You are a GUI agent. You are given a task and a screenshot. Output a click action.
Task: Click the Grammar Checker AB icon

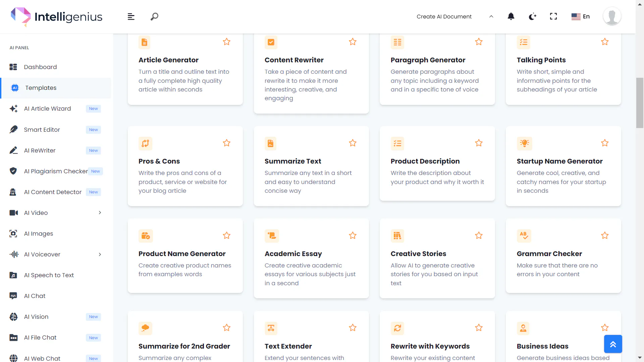[524, 236]
